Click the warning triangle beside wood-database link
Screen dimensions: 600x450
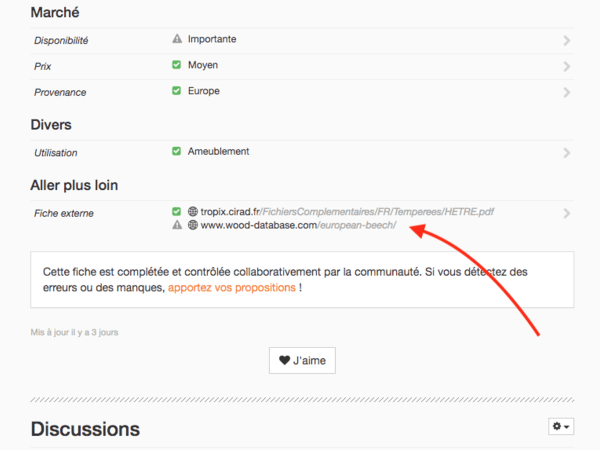pyautogui.click(x=177, y=225)
